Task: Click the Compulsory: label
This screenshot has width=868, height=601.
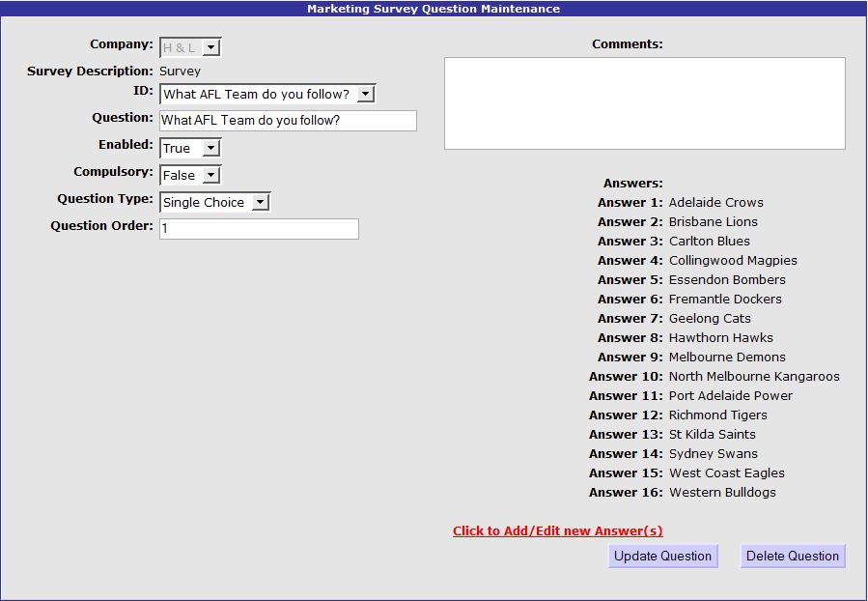Action: (114, 172)
